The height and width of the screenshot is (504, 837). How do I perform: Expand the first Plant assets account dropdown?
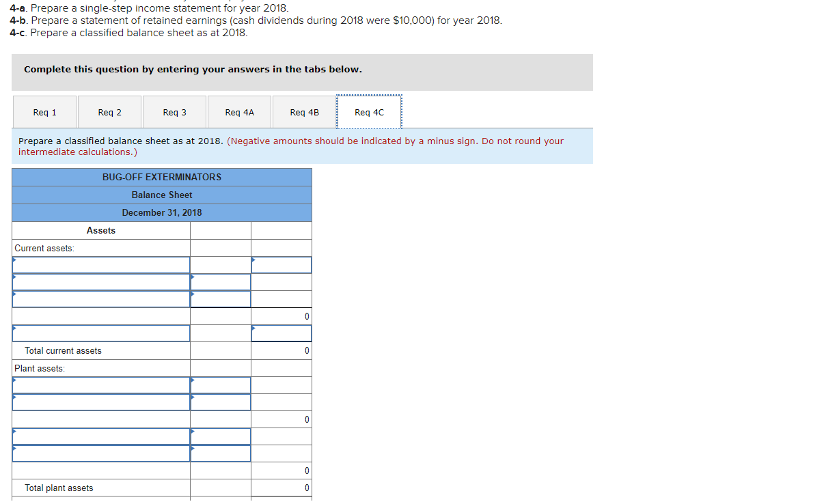[x=100, y=384]
